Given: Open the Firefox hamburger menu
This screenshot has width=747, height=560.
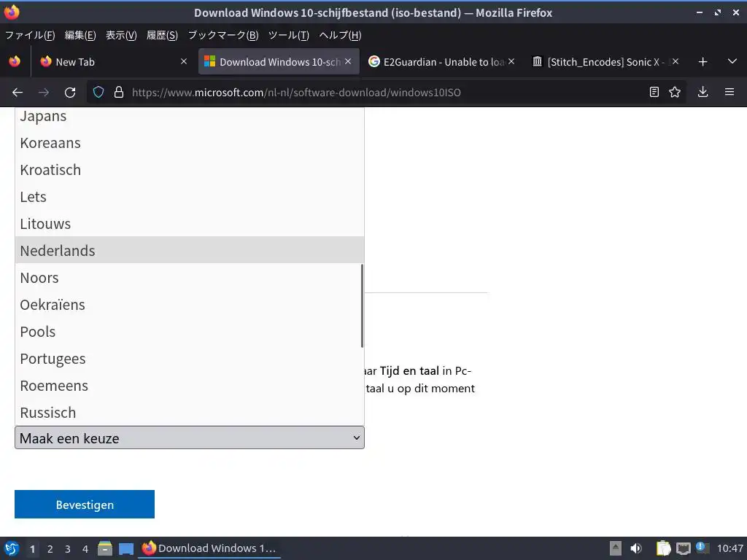Looking at the screenshot, I should tap(729, 92).
